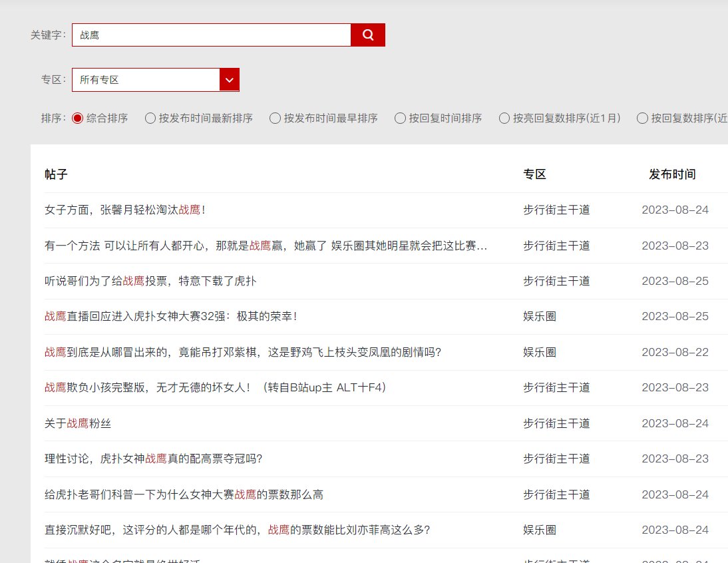Select the partially cut 按回复数排序 radio
The width and height of the screenshot is (728, 563).
(x=642, y=118)
